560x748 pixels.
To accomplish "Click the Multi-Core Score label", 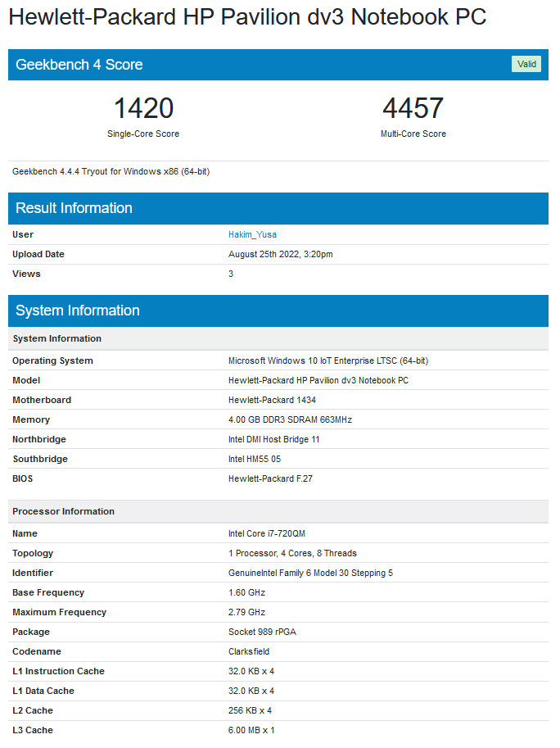I will point(413,134).
